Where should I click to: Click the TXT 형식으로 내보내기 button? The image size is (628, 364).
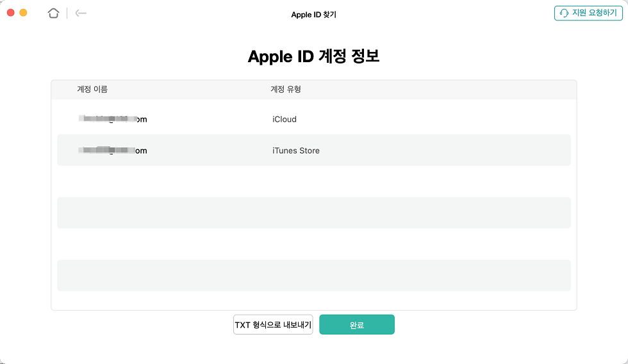pyautogui.click(x=273, y=325)
